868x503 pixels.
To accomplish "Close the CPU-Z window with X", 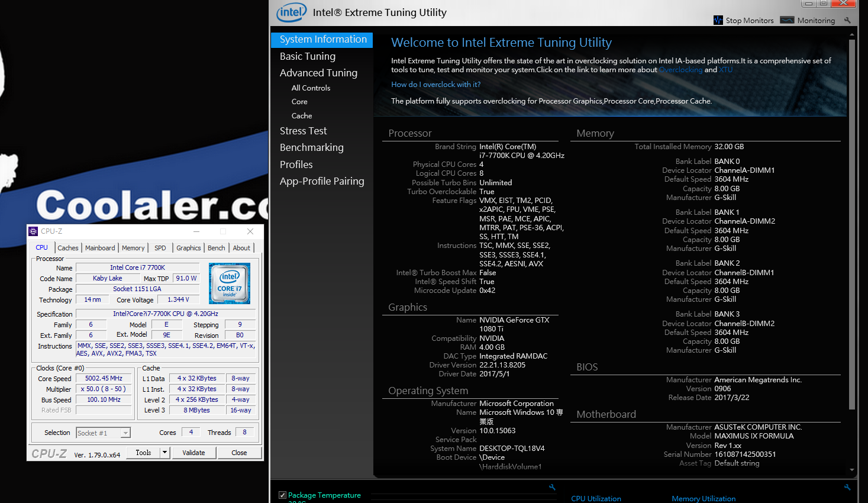I will click(250, 231).
